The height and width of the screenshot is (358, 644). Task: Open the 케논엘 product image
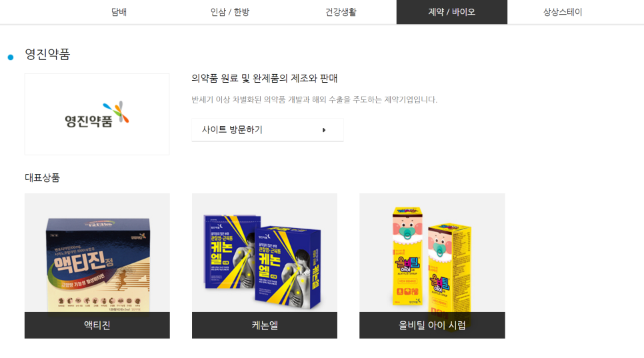[x=265, y=253]
